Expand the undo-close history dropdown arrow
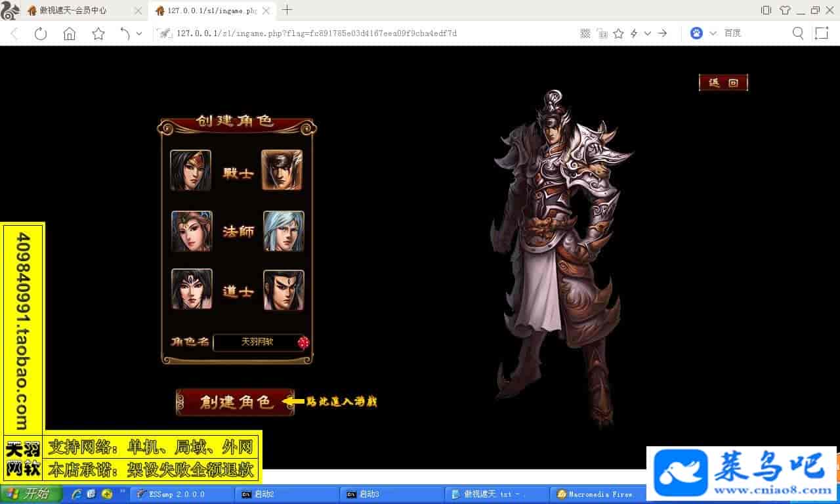The image size is (840, 504). click(138, 33)
